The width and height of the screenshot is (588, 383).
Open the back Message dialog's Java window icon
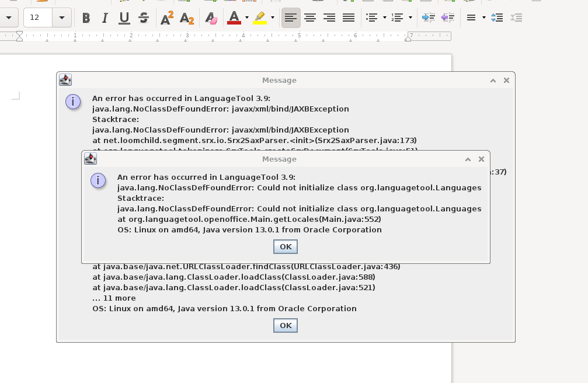point(65,80)
